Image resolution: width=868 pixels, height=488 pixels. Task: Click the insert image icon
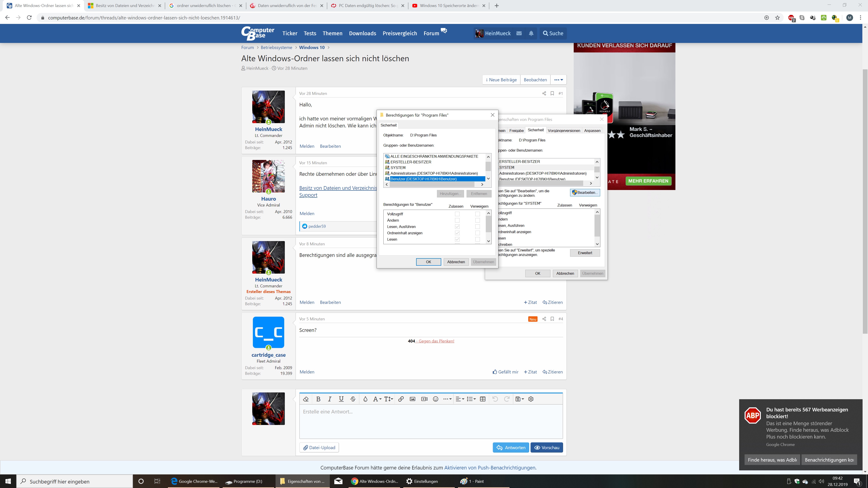[x=413, y=399]
